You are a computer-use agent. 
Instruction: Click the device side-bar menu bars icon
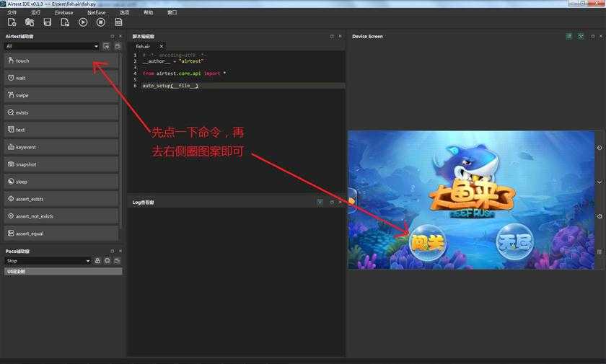[x=600, y=252]
